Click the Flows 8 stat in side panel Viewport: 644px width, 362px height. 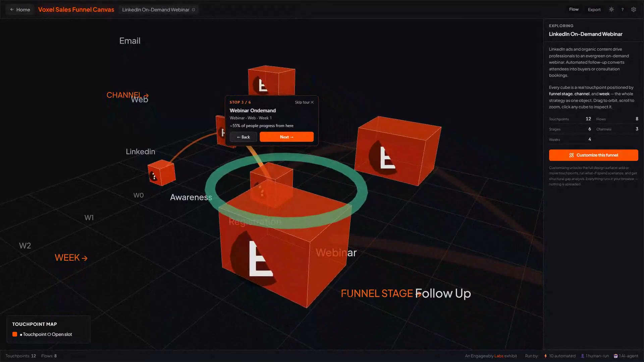coord(617,119)
